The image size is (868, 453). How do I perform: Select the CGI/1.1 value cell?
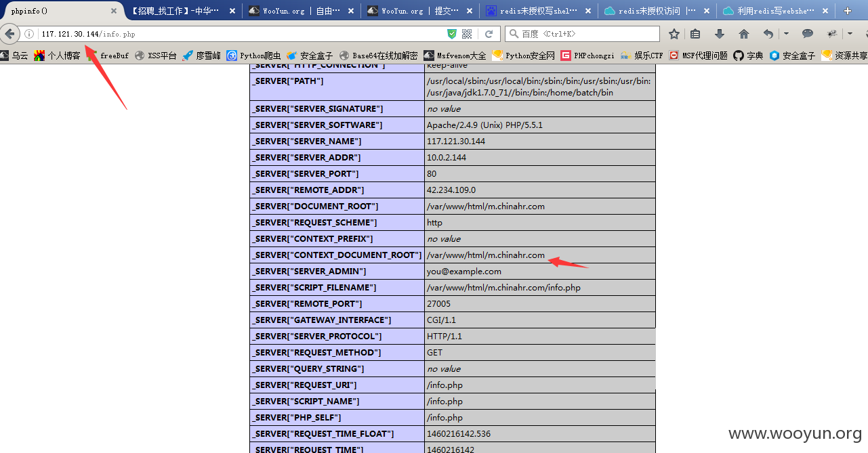pyautogui.click(x=540, y=320)
